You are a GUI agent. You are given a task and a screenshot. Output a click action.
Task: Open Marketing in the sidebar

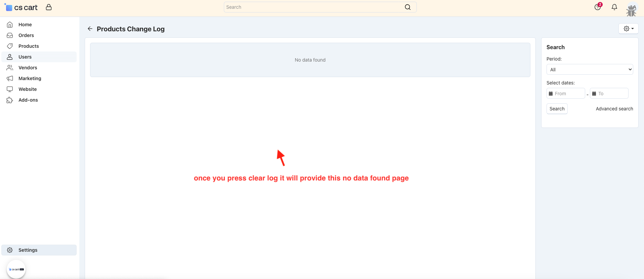pos(39,78)
